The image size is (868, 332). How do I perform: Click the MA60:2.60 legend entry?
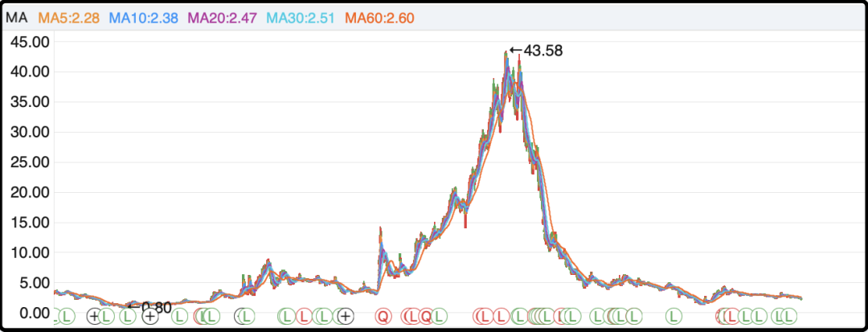379,18
